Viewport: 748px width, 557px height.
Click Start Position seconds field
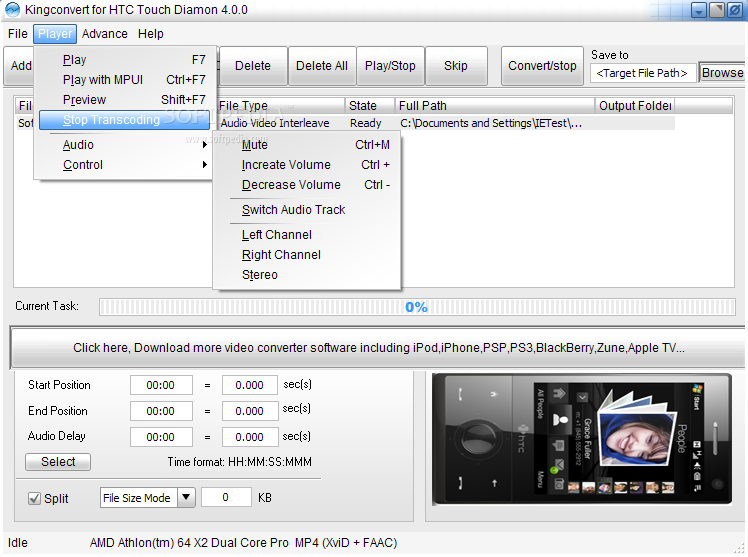(249, 385)
